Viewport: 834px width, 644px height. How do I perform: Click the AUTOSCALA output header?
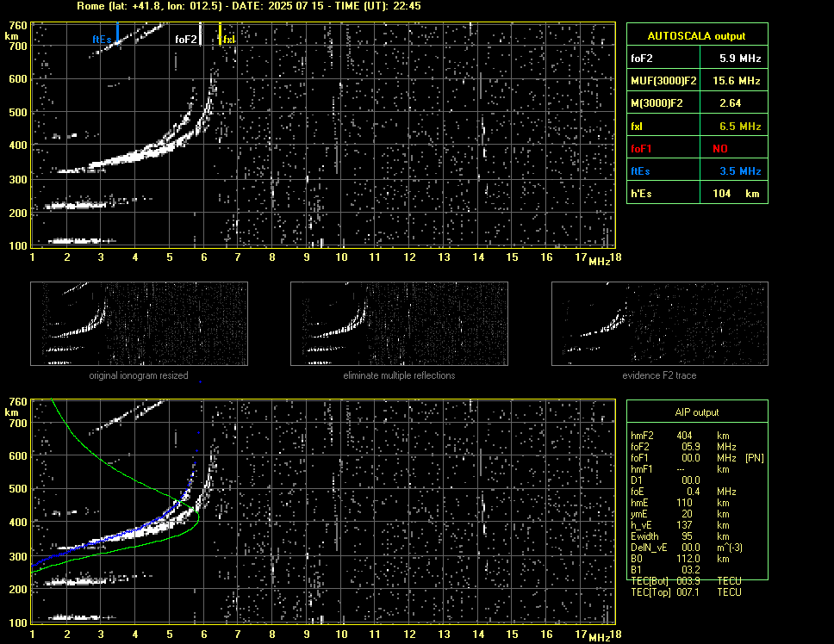[x=697, y=35]
